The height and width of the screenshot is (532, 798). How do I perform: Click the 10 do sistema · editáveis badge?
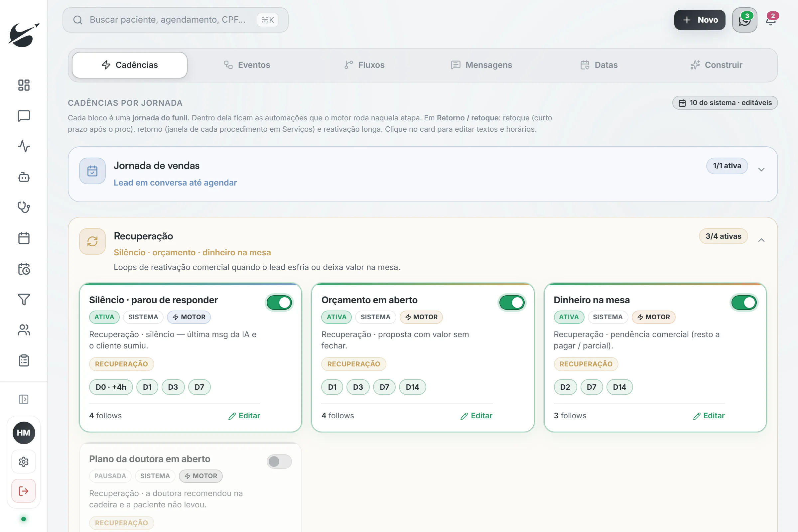[725, 103]
